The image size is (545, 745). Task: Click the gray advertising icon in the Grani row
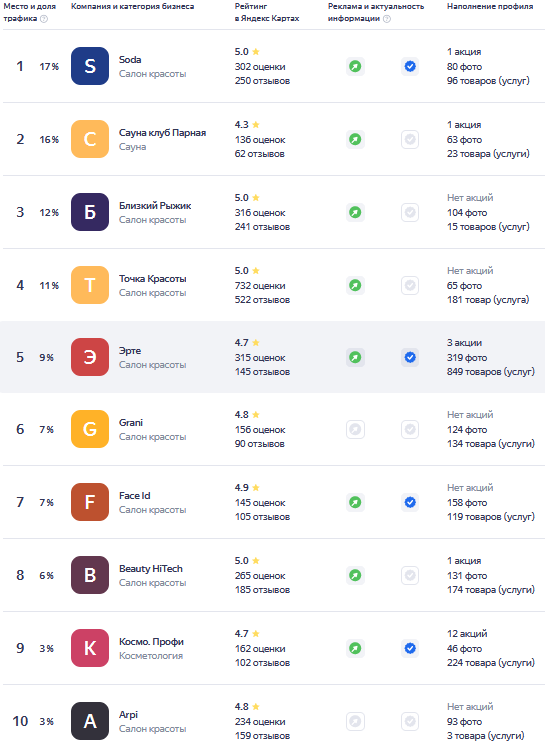(355, 430)
